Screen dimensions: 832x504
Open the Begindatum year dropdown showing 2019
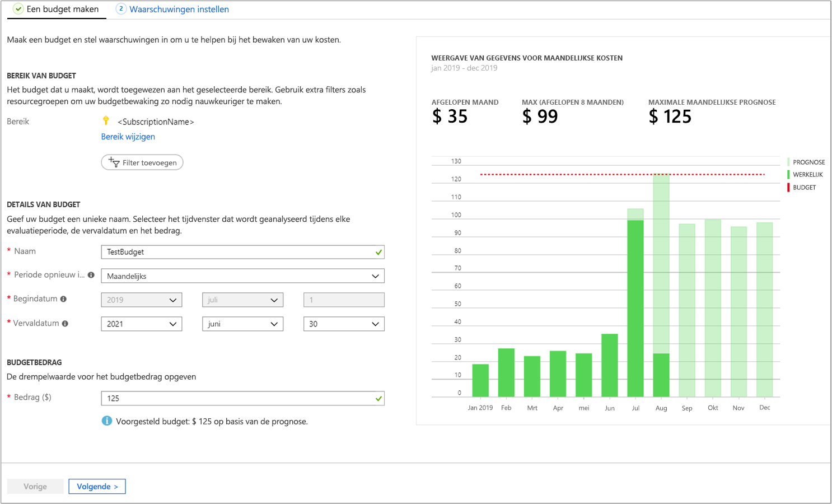click(142, 300)
